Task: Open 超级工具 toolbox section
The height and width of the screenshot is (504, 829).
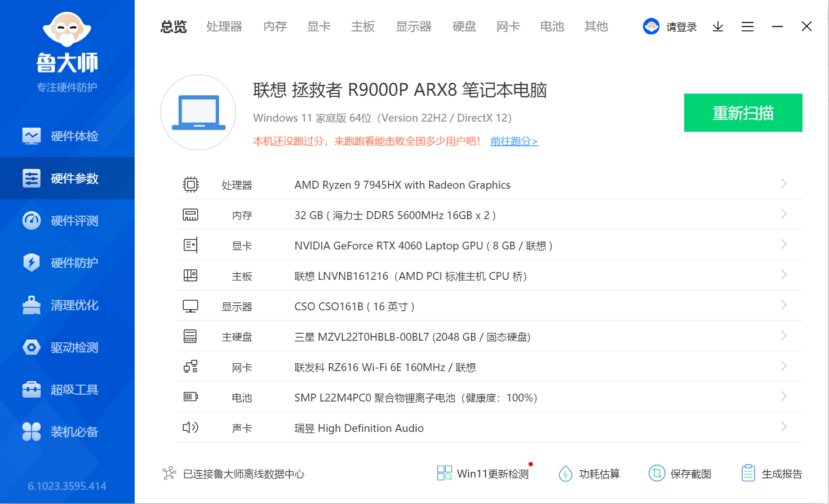Action: [x=67, y=389]
